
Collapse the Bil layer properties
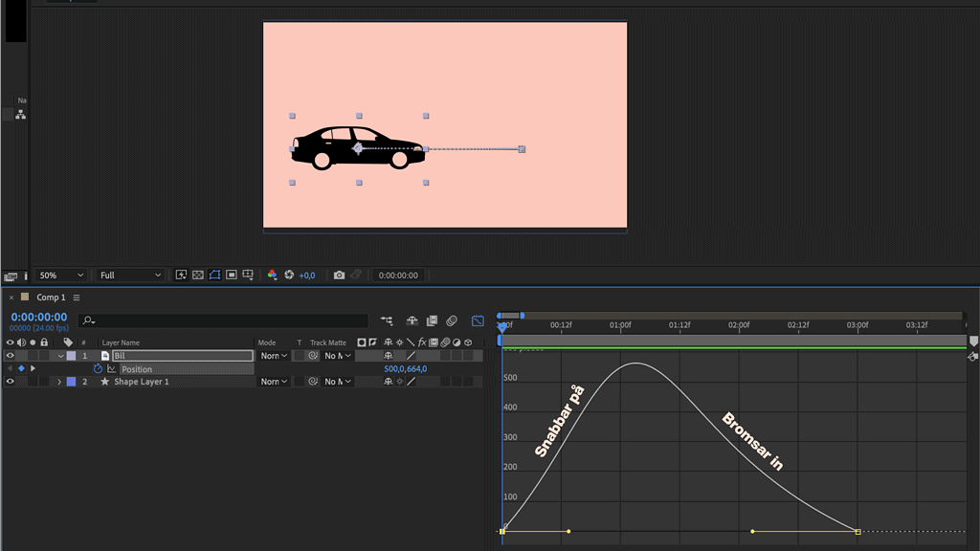coord(60,356)
